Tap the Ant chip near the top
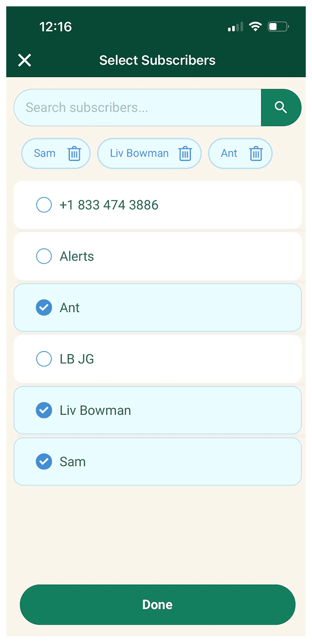 click(229, 153)
